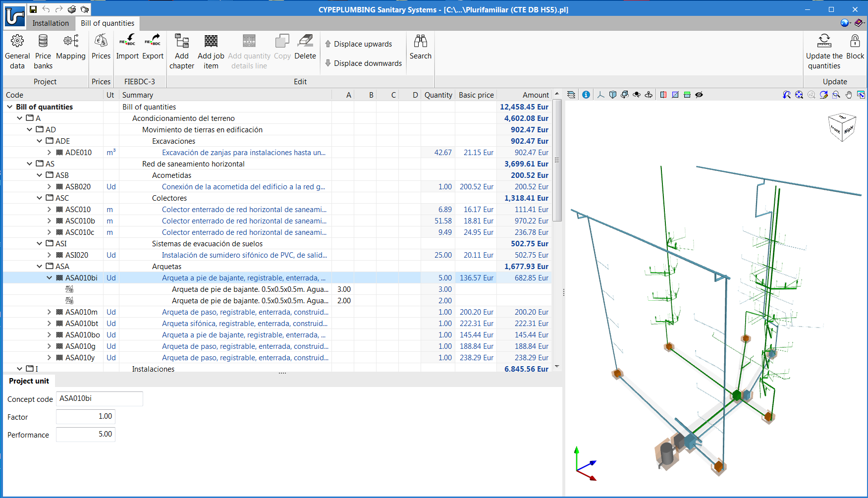Click the Displace upwards button
Screen dimensions: 868x498
[360, 44]
